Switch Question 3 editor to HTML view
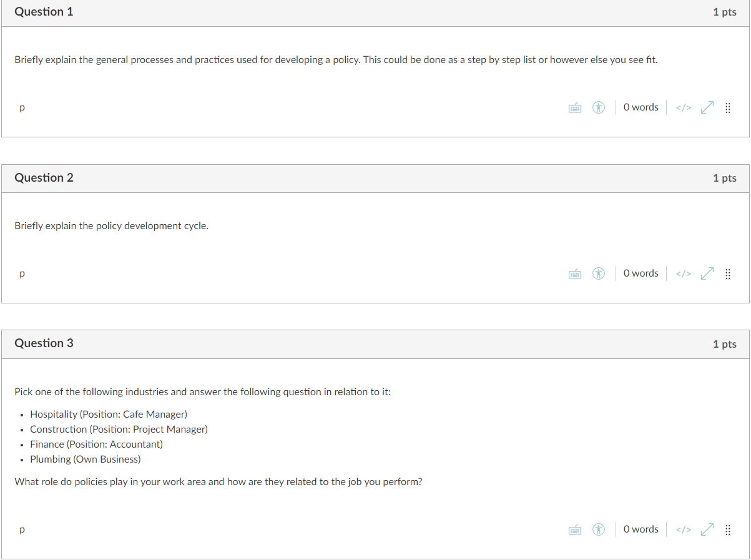751x560 pixels. click(684, 529)
